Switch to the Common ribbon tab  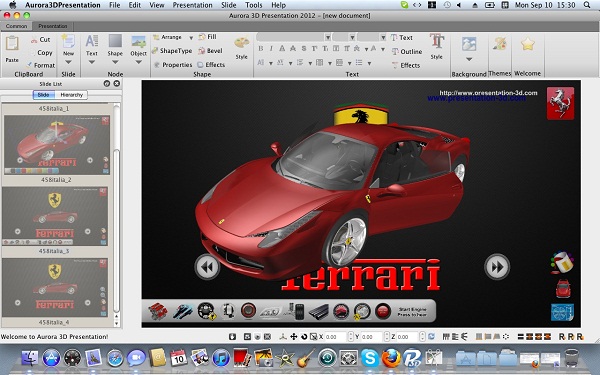[16, 26]
